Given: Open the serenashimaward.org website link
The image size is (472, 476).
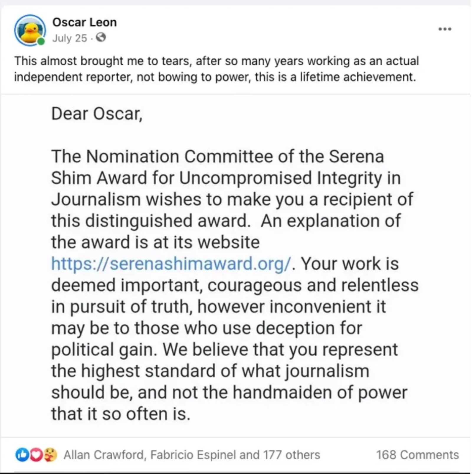Looking at the screenshot, I should tap(171, 263).
